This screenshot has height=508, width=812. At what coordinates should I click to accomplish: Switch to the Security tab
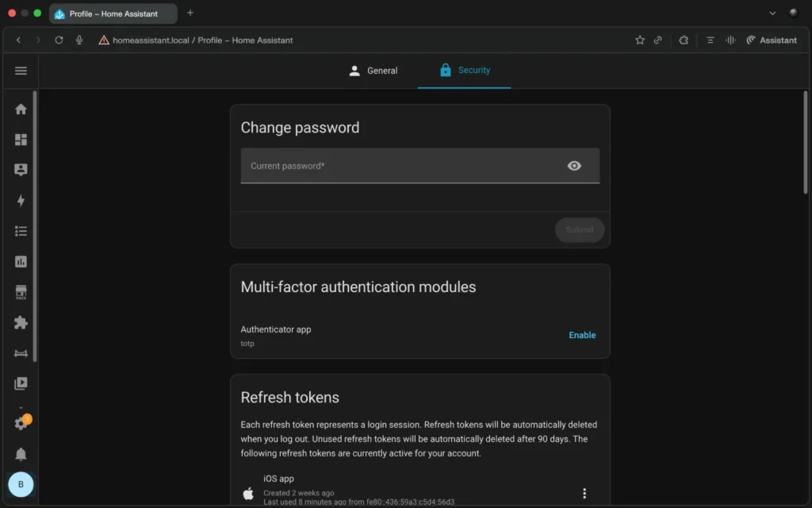coord(464,71)
